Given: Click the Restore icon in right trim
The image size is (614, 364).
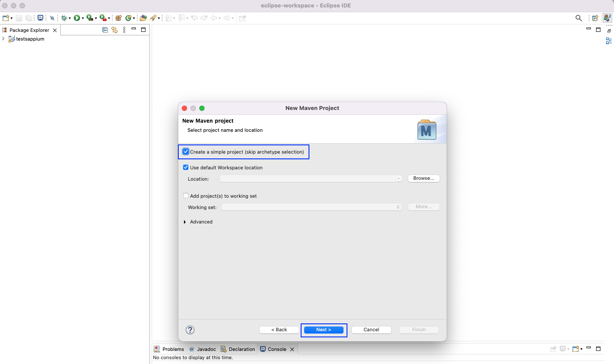Looking at the screenshot, I should pyautogui.click(x=609, y=31).
